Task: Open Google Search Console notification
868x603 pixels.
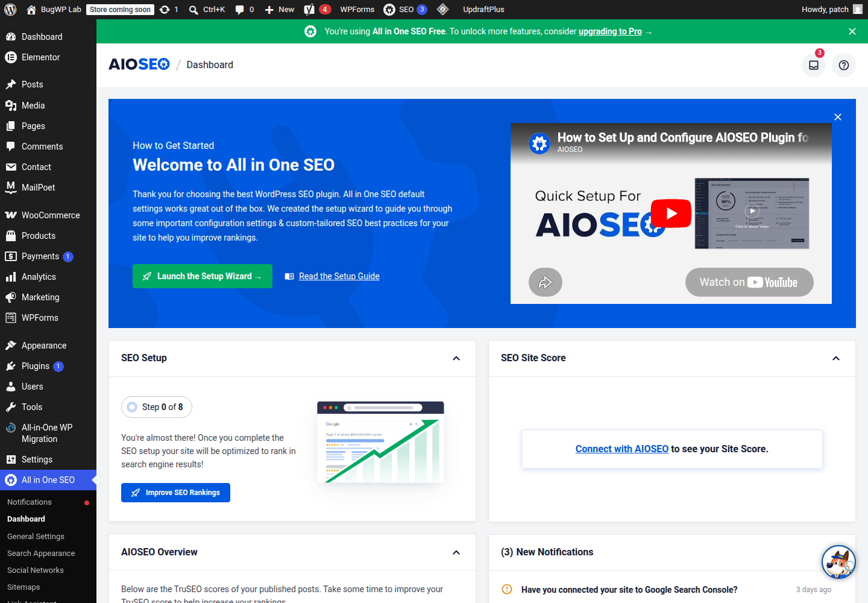Action: 629,590
